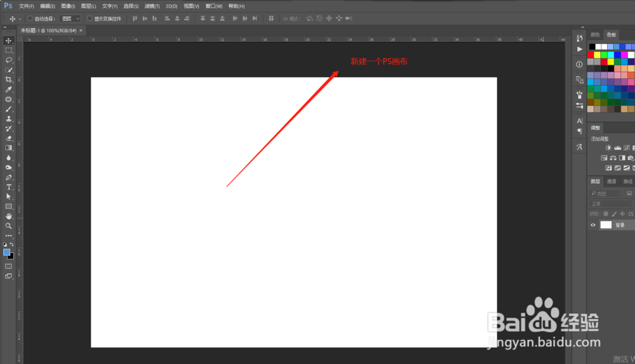Screen dimensions: 635x364
Task: Select the Eyedropper tool
Action: [x=8, y=89]
